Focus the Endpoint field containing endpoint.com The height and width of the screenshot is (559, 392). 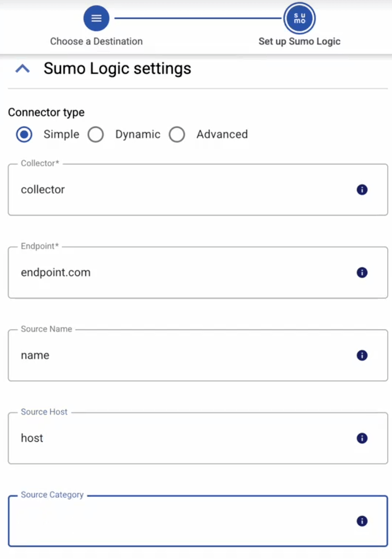183,273
